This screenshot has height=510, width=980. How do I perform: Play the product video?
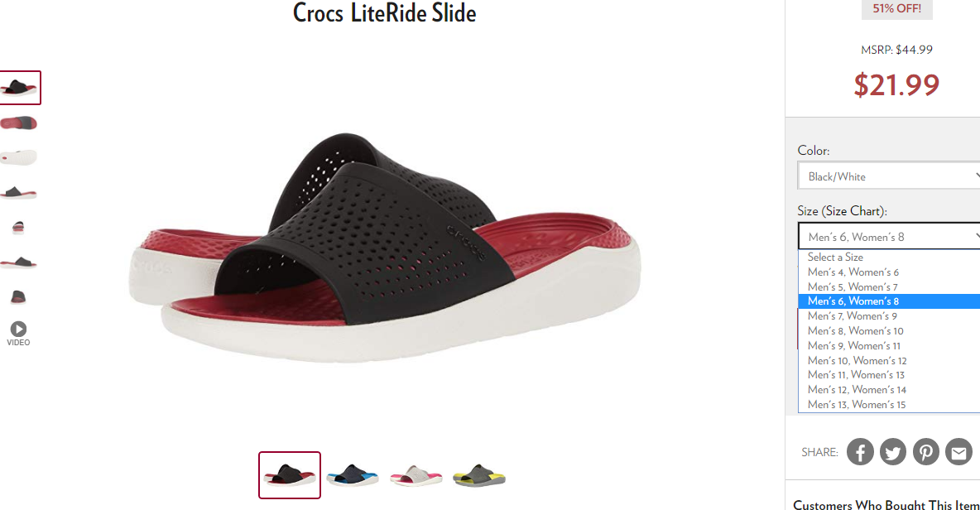18,334
